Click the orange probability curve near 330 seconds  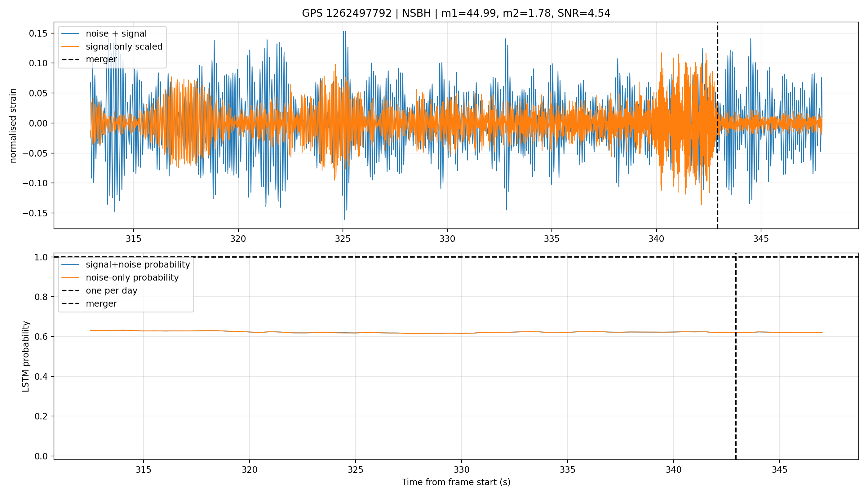(x=462, y=333)
